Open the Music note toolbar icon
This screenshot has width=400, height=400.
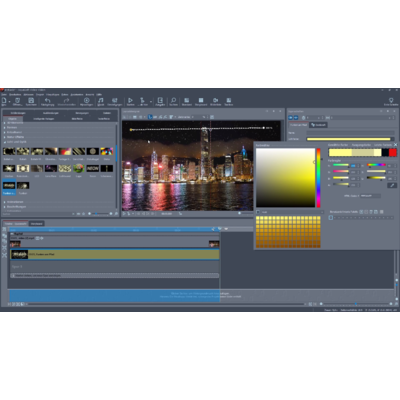click(101, 100)
